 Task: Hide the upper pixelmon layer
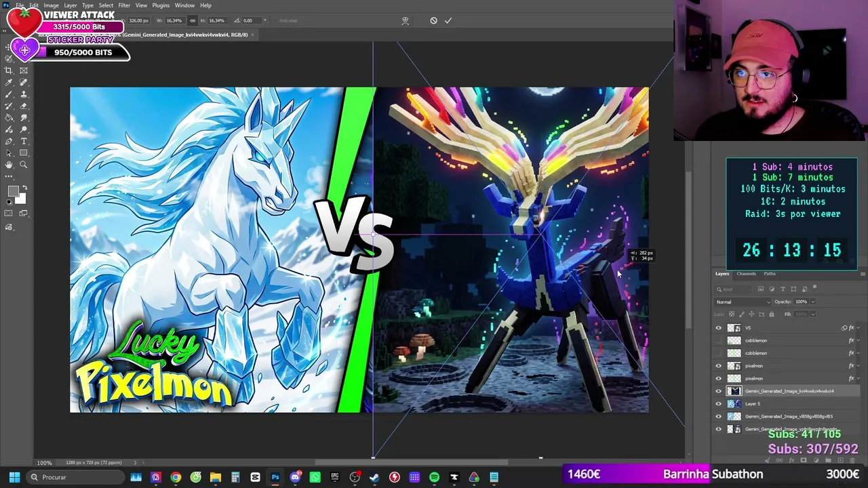coord(719,366)
